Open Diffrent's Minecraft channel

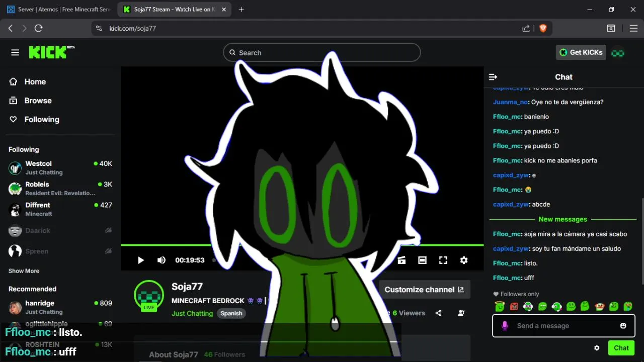tap(60, 209)
